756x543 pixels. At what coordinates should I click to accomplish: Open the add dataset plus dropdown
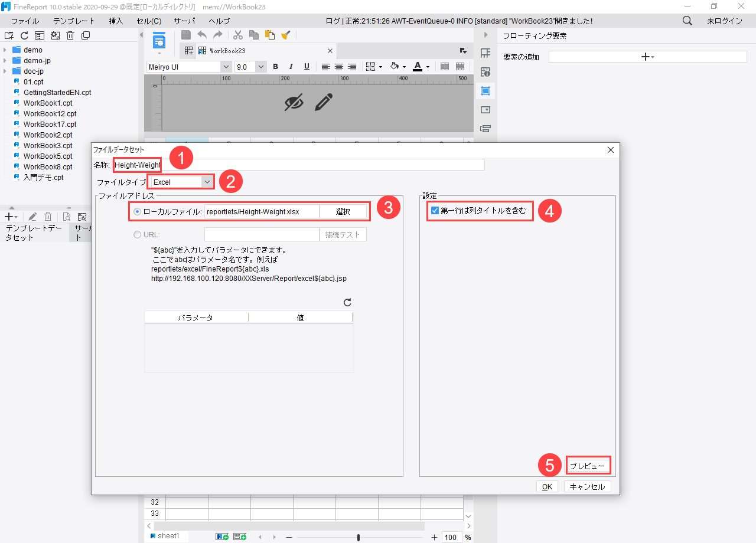(x=11, y=217)
